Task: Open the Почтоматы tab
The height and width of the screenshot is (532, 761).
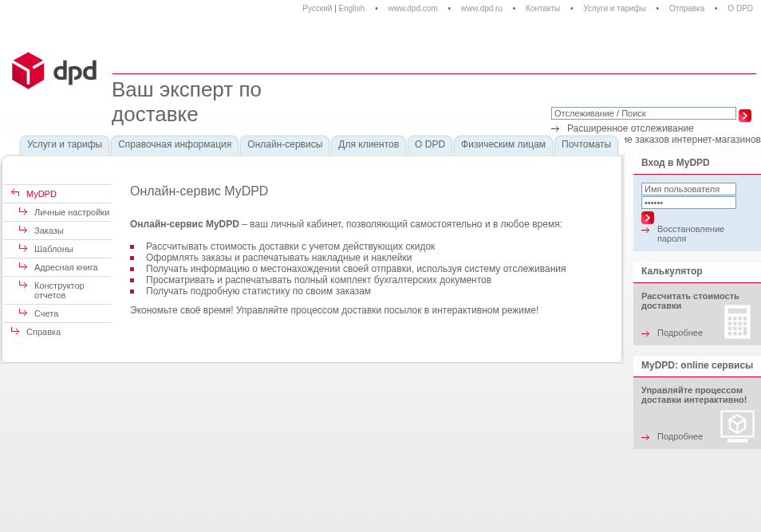Action: (586, 144)
